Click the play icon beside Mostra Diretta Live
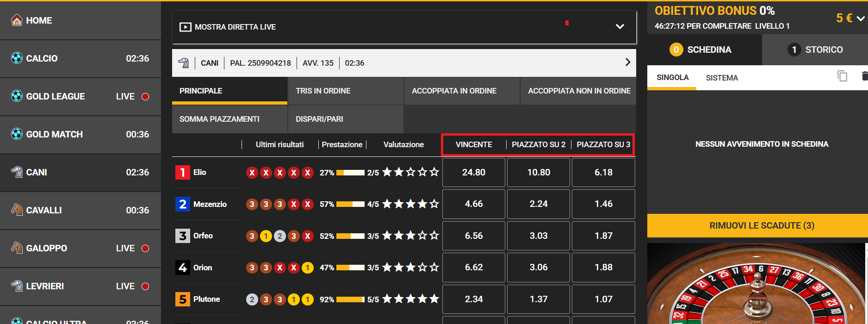 pos(185,27)
